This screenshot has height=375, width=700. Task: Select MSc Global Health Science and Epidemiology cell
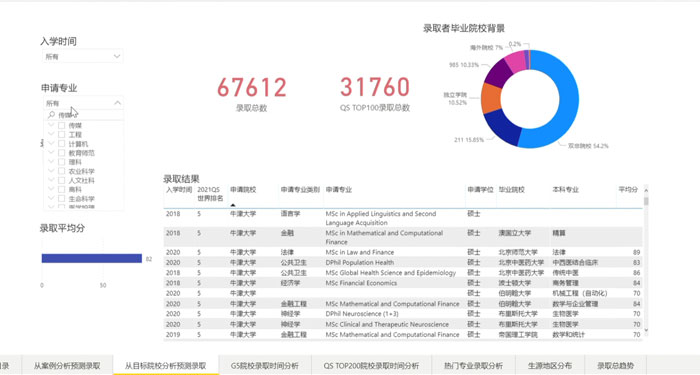(x=391, y=273)
